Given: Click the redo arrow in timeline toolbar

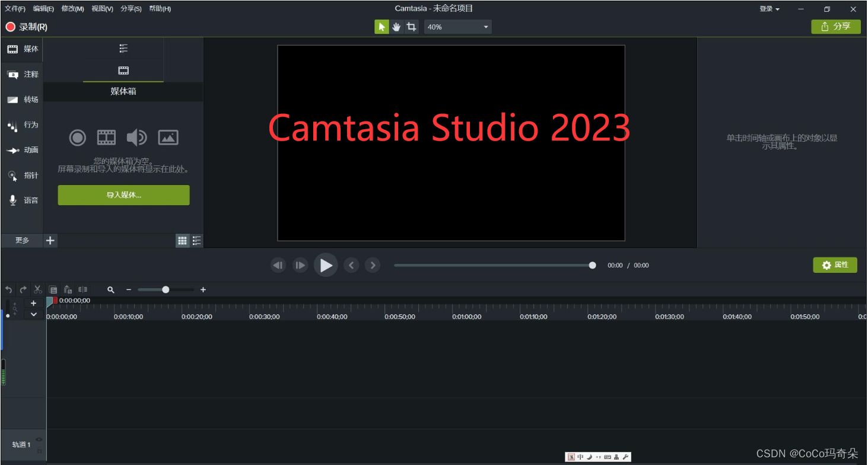Looking at the screenshot, I should [x=23, y=289].
